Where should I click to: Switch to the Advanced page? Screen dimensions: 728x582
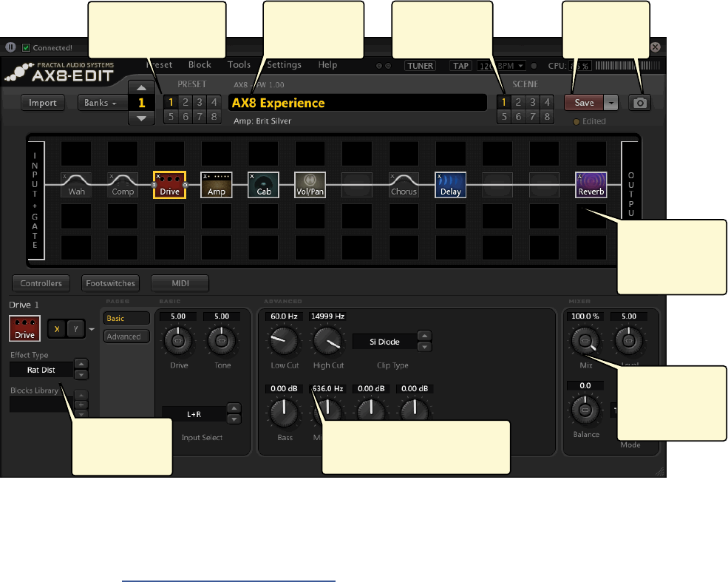(126, 336)
